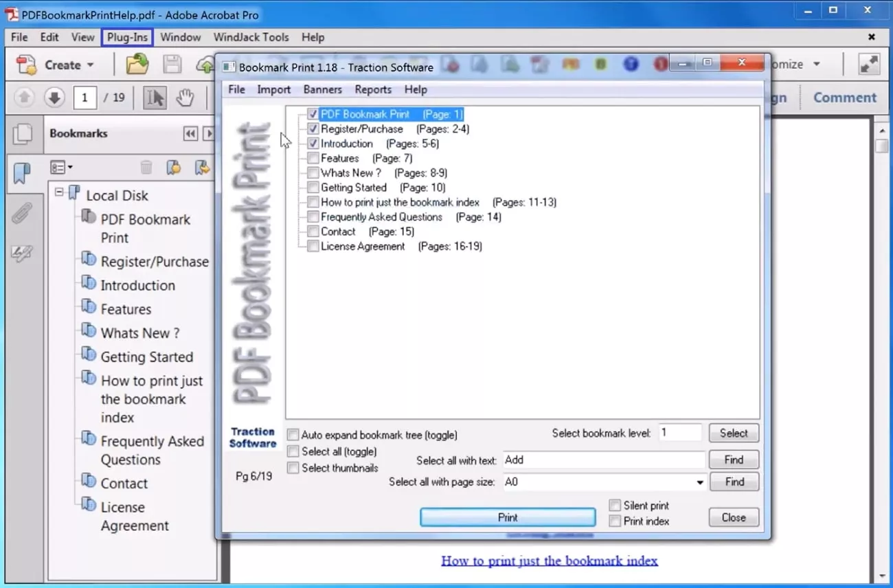The height and width of the screenshot is (588, 893).
Task: Select the 'Contact (Page: 15)' row in the dialog
Action: coord(368,231)
